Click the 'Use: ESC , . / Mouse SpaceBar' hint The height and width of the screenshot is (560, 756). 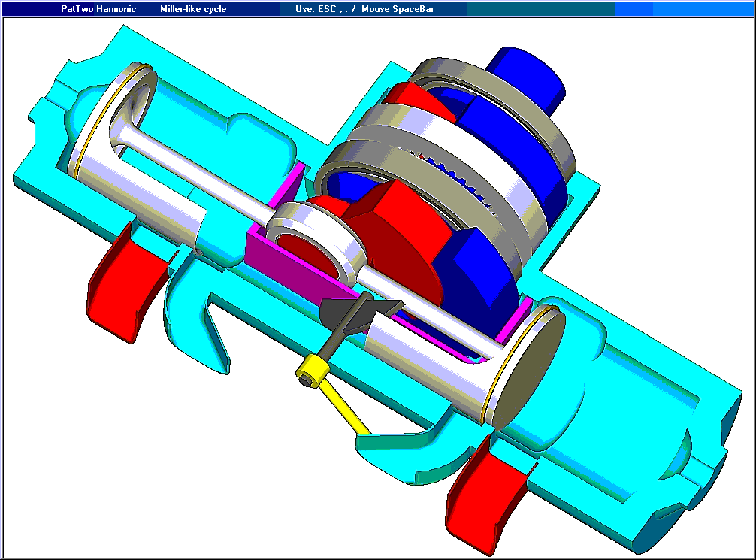pyautogui.click(x=364, y=9)
